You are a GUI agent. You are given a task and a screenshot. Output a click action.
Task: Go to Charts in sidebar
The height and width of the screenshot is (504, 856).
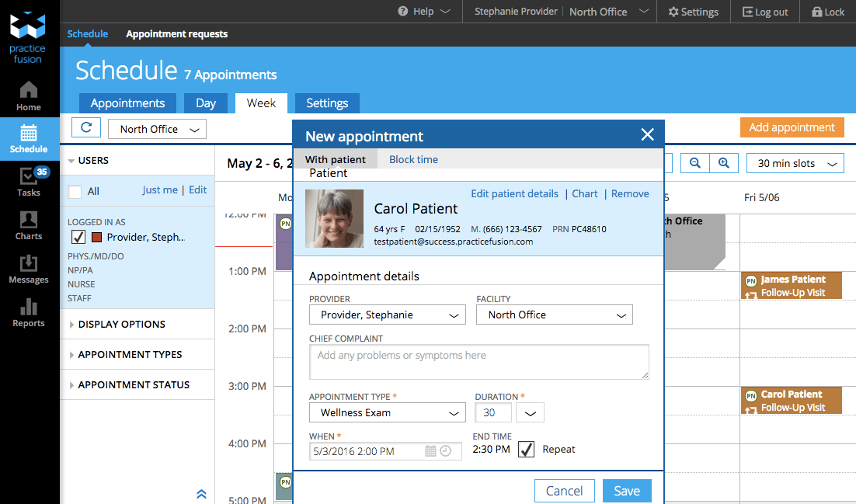coord(29,225)
